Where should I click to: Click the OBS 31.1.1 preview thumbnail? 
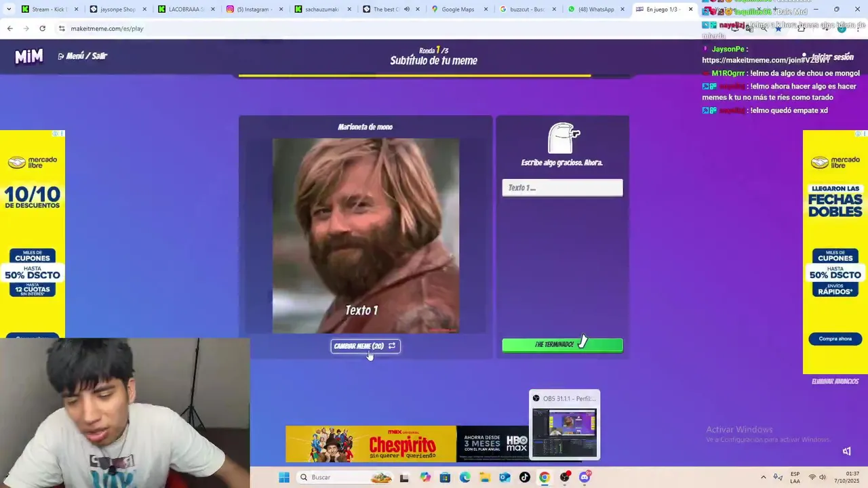tap(564, 432)
